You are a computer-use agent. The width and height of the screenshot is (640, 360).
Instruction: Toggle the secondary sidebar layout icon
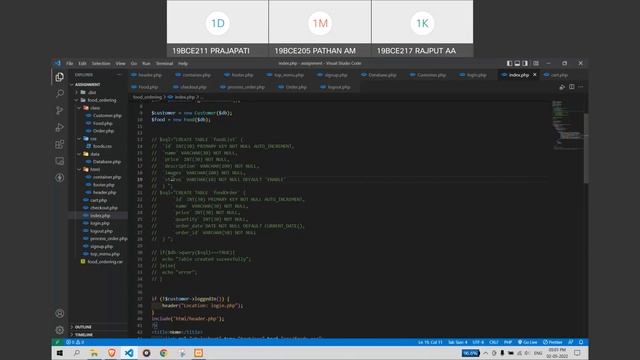coord(525,63)
